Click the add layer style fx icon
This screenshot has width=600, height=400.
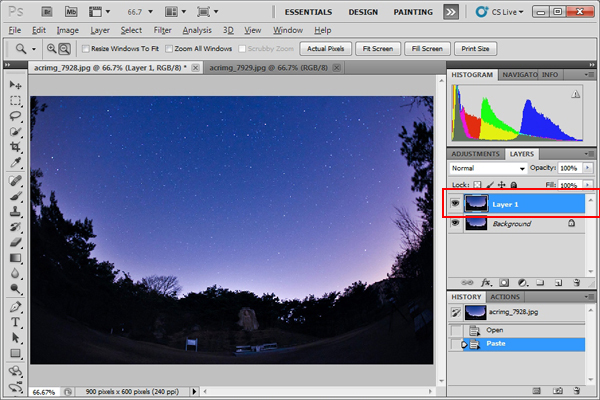point(486,283)
